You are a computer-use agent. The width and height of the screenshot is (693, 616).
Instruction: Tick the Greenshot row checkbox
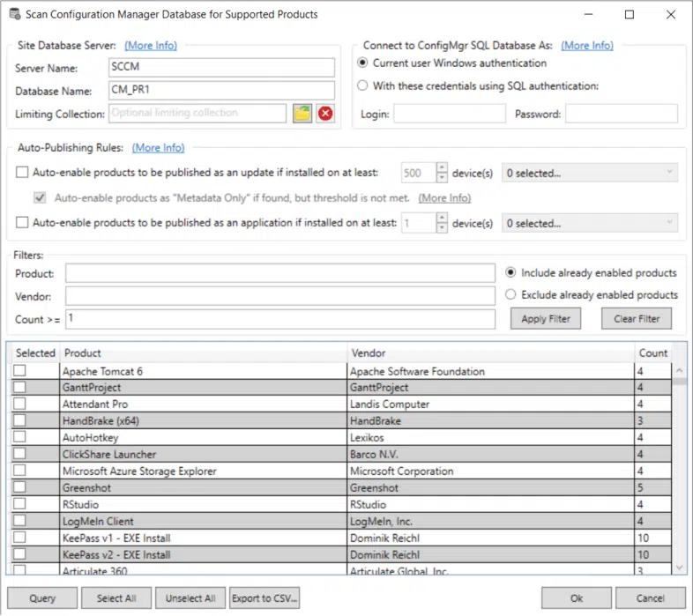pos(19,487)
